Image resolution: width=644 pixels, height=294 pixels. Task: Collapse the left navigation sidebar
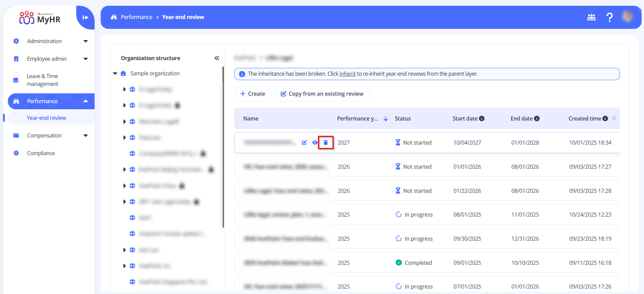coord(85,18)
